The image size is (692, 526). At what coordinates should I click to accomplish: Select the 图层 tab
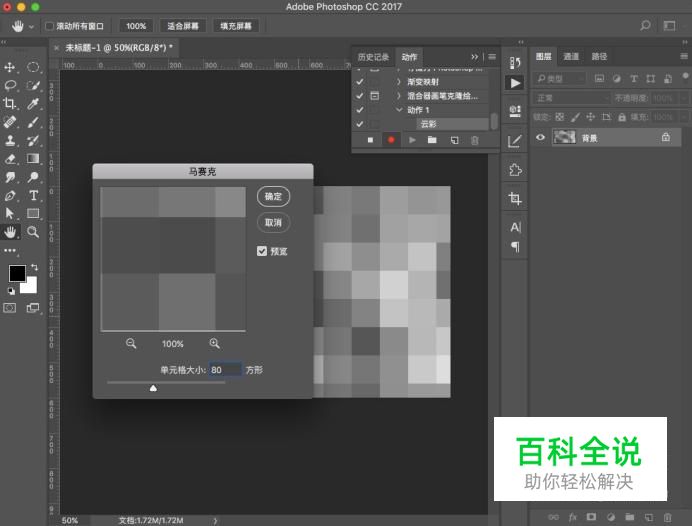(x=543, y=56)
